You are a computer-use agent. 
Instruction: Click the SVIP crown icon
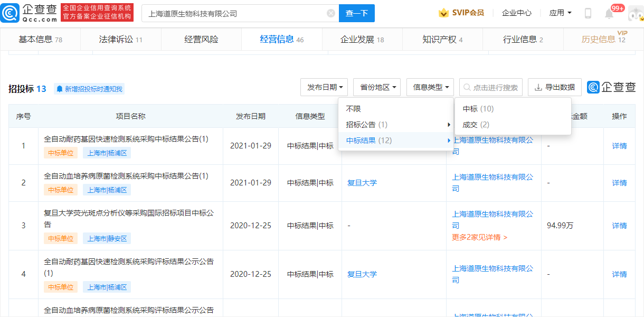coord(443,13)
